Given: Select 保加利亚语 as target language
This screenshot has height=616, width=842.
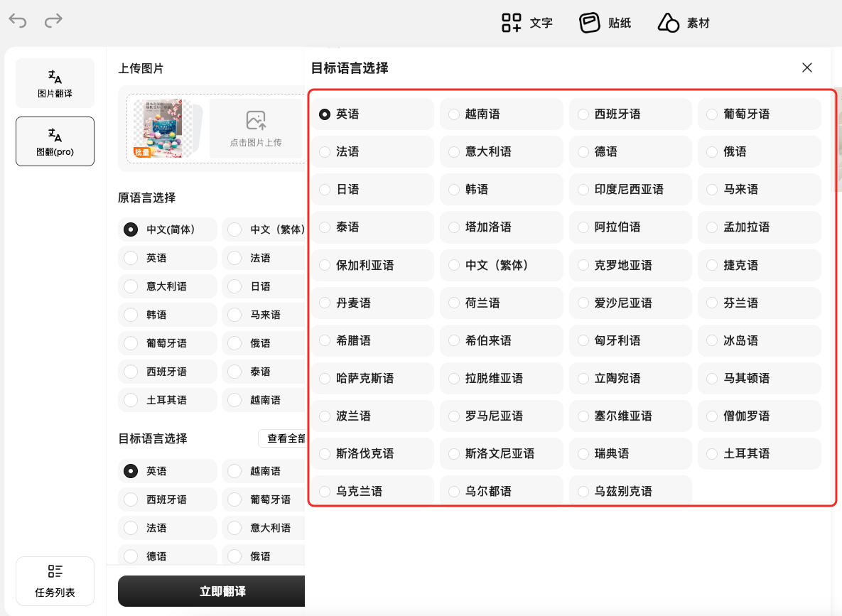Looking at the screenshot, I should 372,265.
